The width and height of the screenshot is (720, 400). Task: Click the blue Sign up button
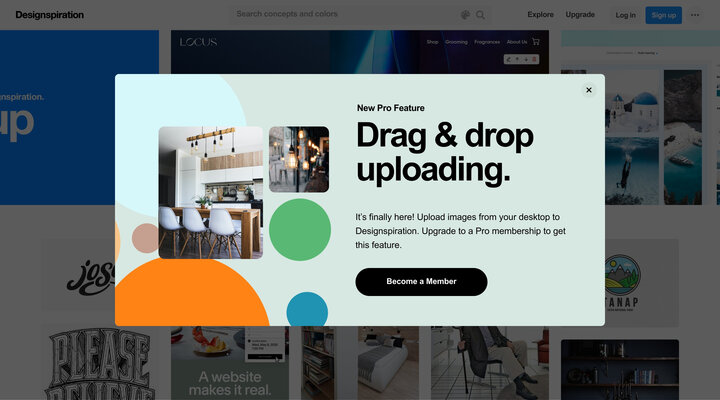coord(664,15)
